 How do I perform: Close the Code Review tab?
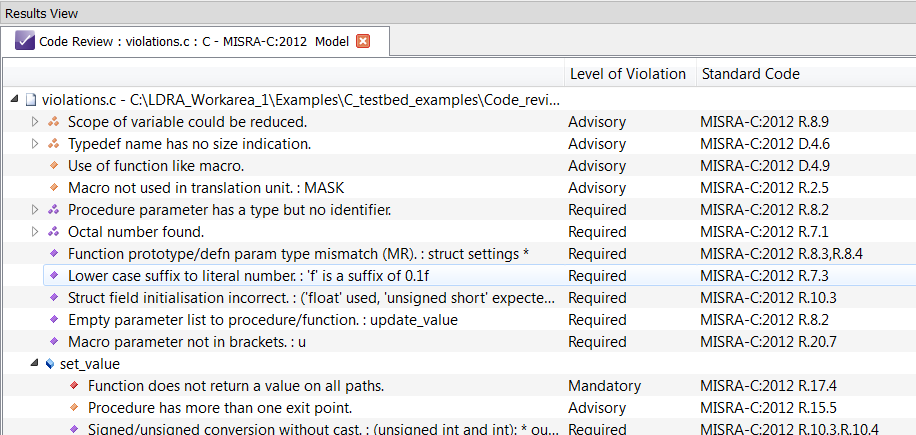[x=363, y=41]
